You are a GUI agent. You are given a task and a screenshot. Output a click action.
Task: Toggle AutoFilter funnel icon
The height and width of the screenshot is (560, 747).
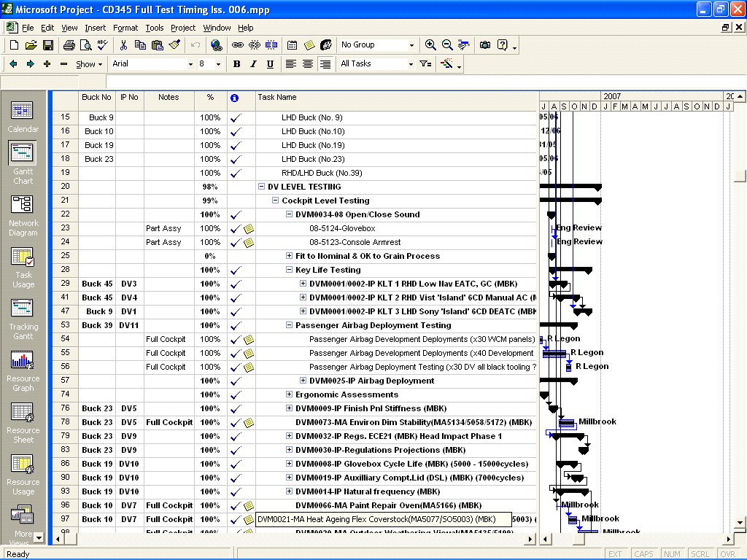[425, 64]
